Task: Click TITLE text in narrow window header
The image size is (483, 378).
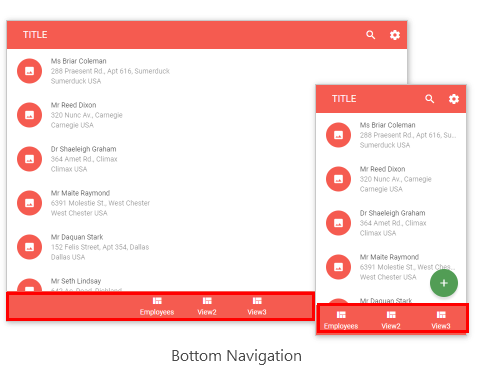Action: click(344, 99)
